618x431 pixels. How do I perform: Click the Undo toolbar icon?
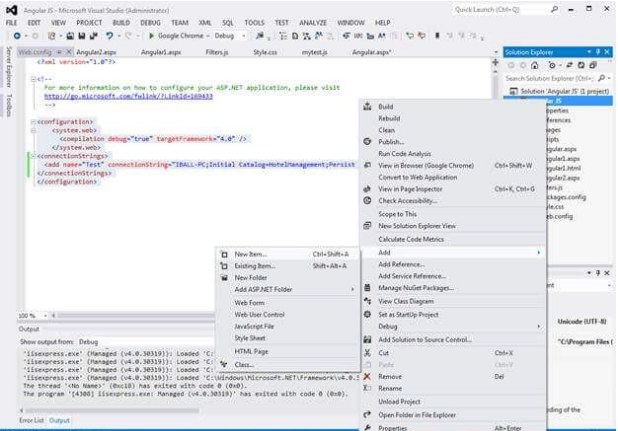coord(109,36)
